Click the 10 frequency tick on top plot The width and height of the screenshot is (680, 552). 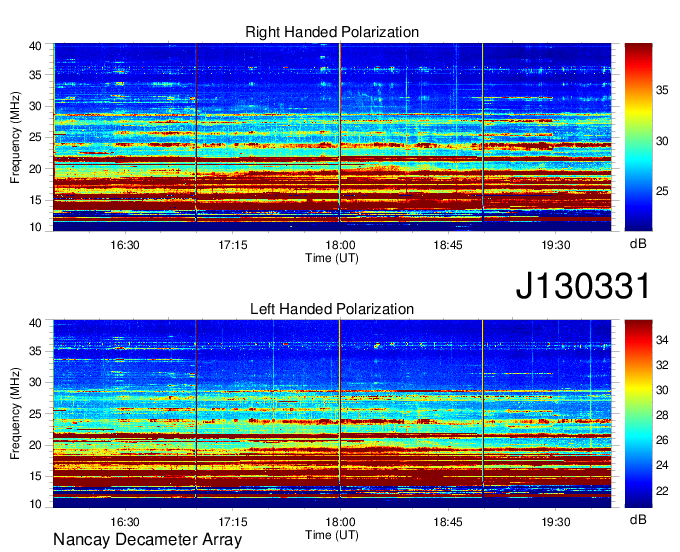tap(35, 228)
